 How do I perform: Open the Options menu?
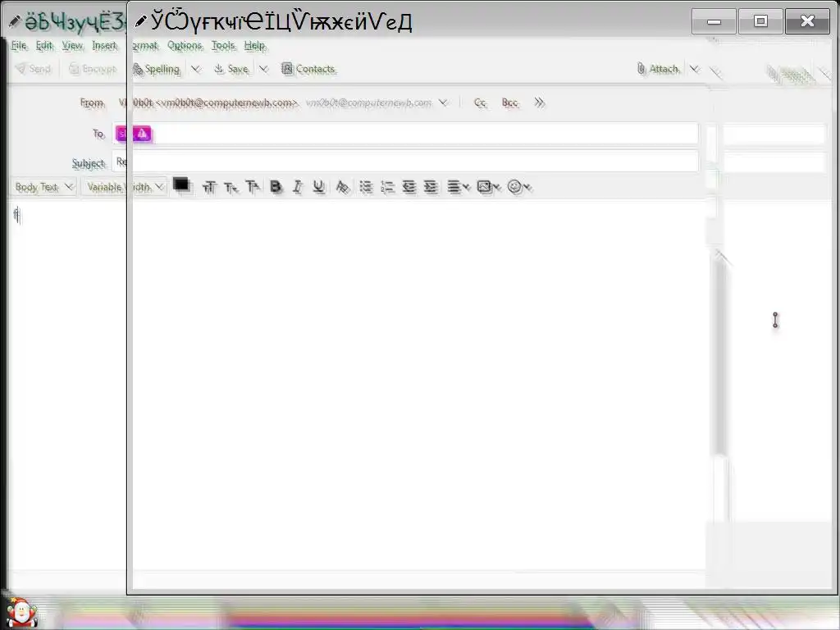185,46
